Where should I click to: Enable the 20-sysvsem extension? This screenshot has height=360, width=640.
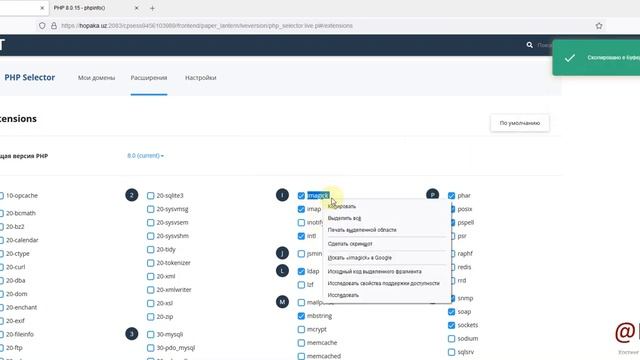151,222
